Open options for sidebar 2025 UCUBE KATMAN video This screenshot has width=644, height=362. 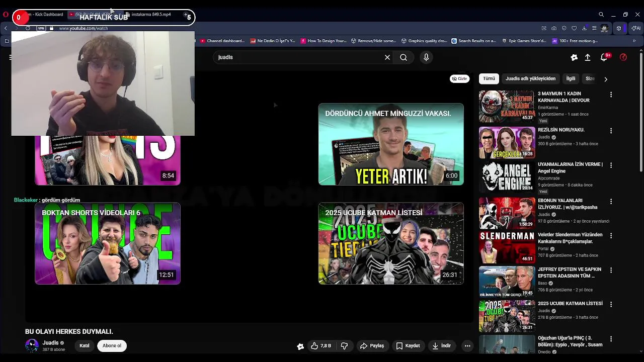[x=611, y=304]
